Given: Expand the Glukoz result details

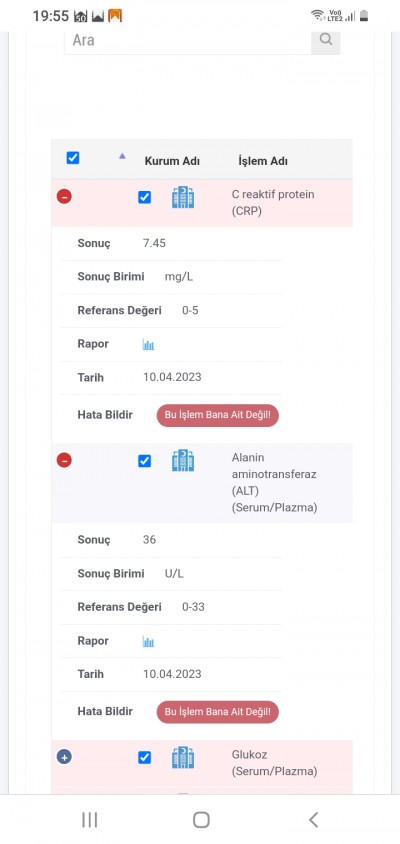Looking at the screenshot, I should coord(64,757).
